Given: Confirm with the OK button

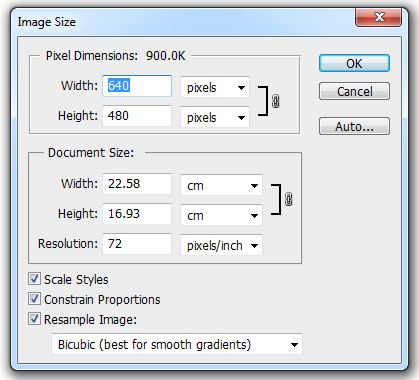Looking at the screenshot, I should point(354,63).
